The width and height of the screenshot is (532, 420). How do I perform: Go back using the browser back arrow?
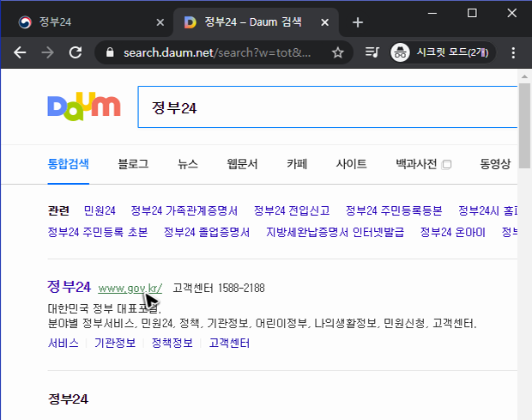coord(20,52)
